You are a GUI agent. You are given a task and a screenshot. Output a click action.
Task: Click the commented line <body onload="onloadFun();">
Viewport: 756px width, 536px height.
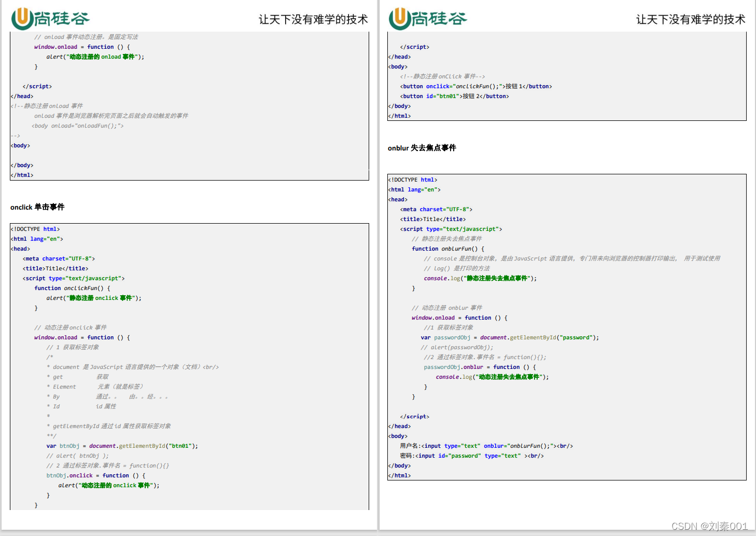coord(78,126)
